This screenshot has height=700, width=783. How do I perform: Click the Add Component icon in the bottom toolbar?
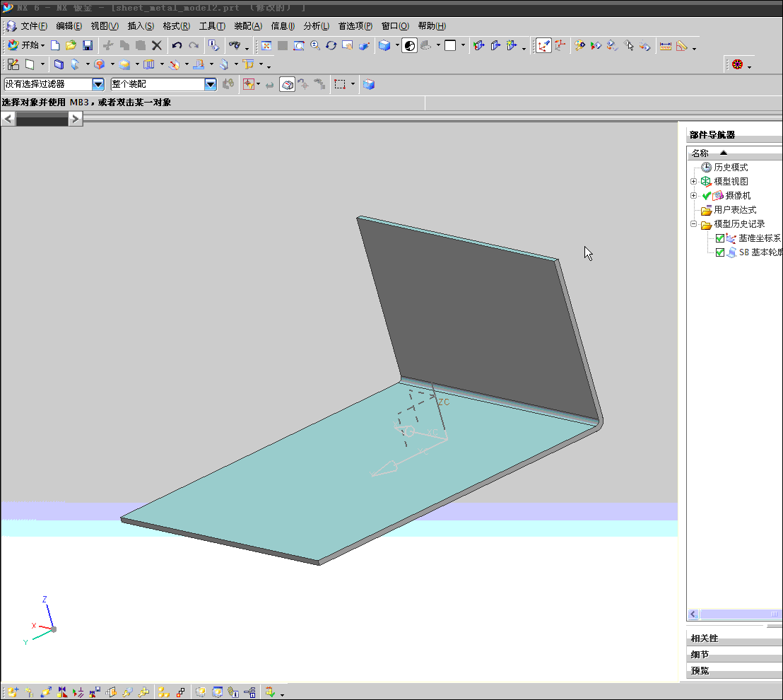pyautogui.click(x=13, y=692)
